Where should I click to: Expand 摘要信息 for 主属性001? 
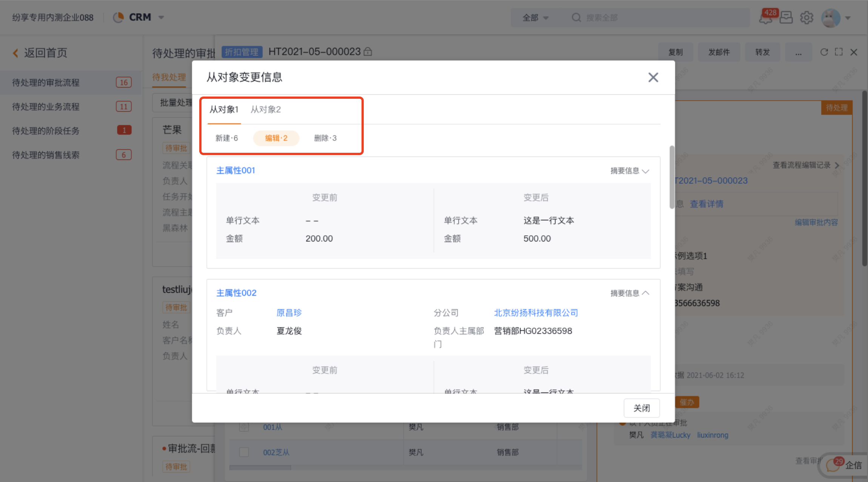pyautogui.click(x=629, y=171)
